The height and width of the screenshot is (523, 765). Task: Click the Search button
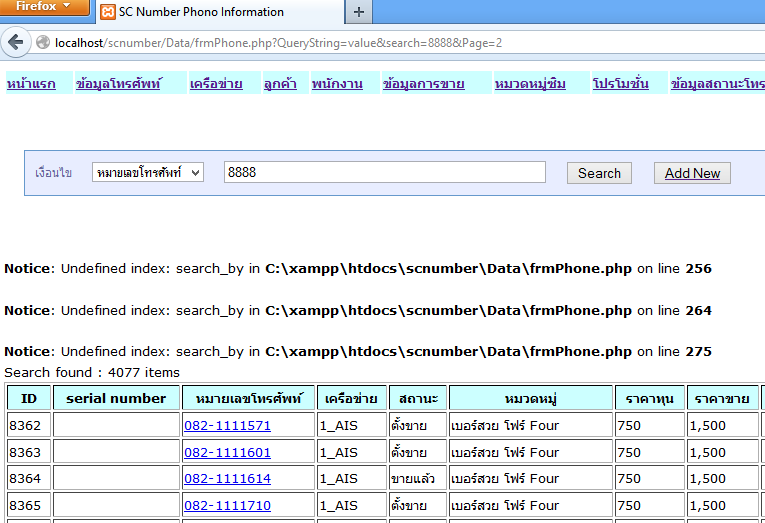coord(599,173)
